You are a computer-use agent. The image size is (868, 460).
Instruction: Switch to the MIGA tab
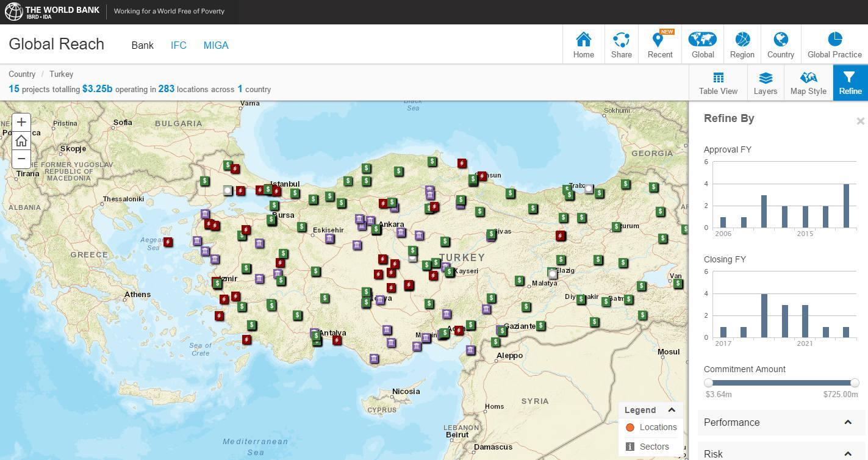pos(216,45)
